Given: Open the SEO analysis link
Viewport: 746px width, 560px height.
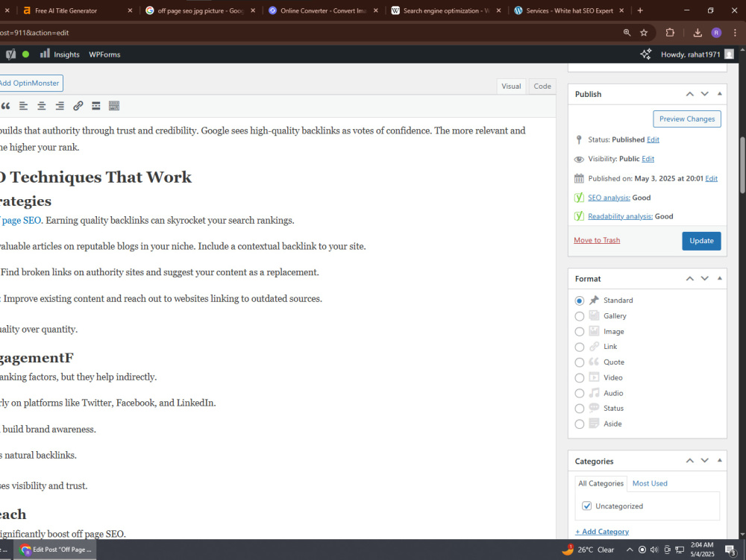Looking at the screenshot, I should pyautogui.click(x=609, y=198).
